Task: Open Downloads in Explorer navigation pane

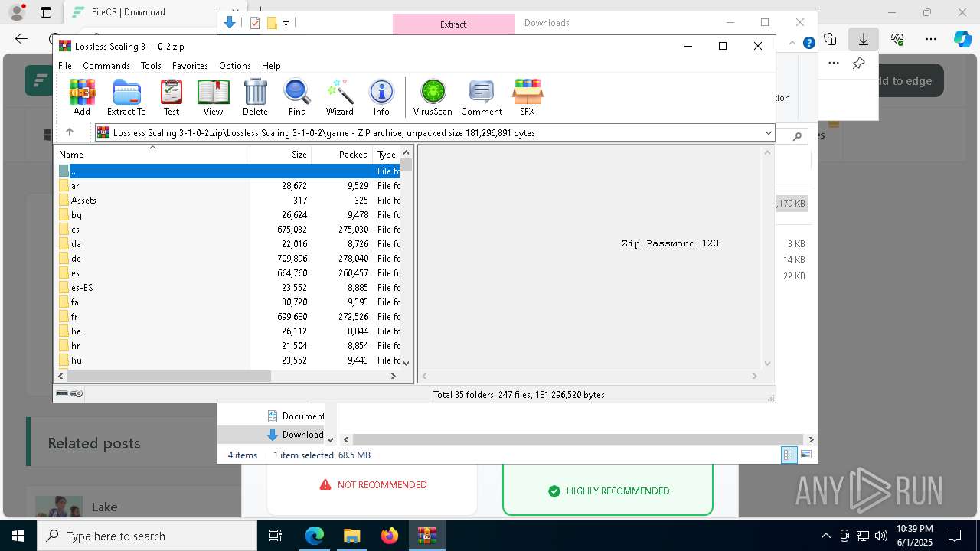Action: (295, 434)
